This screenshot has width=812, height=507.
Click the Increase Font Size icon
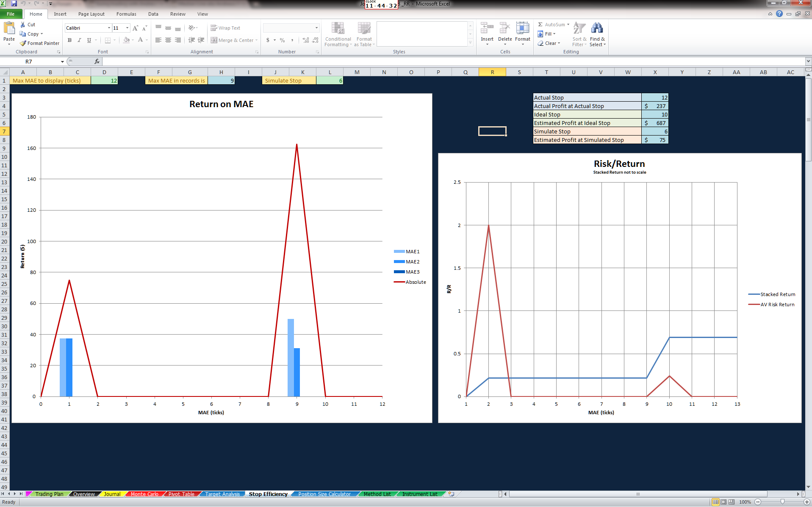pos(135,28)
